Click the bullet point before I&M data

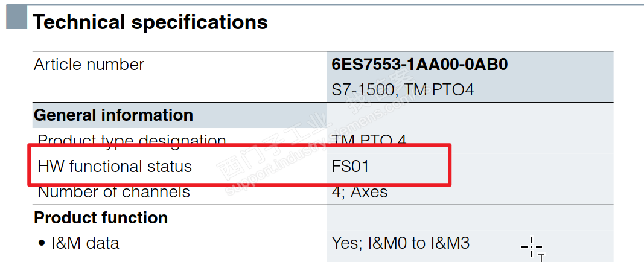click(x=42, y=243)
